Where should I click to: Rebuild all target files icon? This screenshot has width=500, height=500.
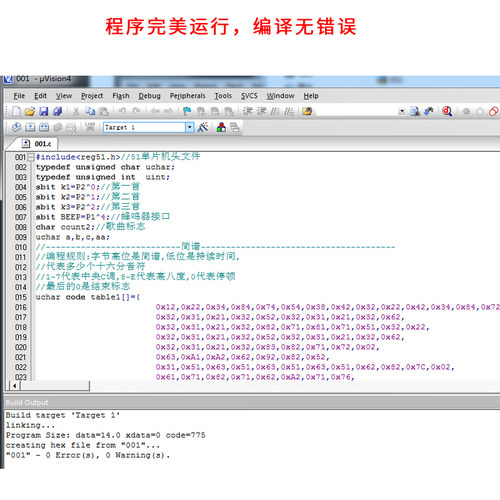pyautogui.click(x=44, y=127)
